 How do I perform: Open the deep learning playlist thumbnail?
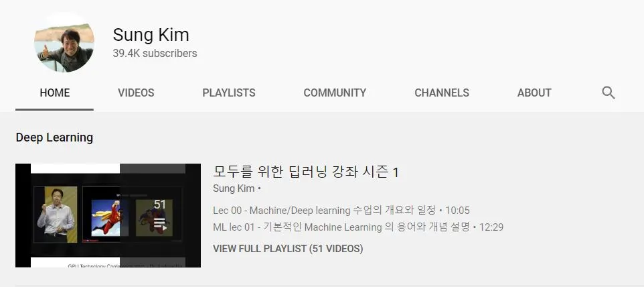click(x=108, y=215)
